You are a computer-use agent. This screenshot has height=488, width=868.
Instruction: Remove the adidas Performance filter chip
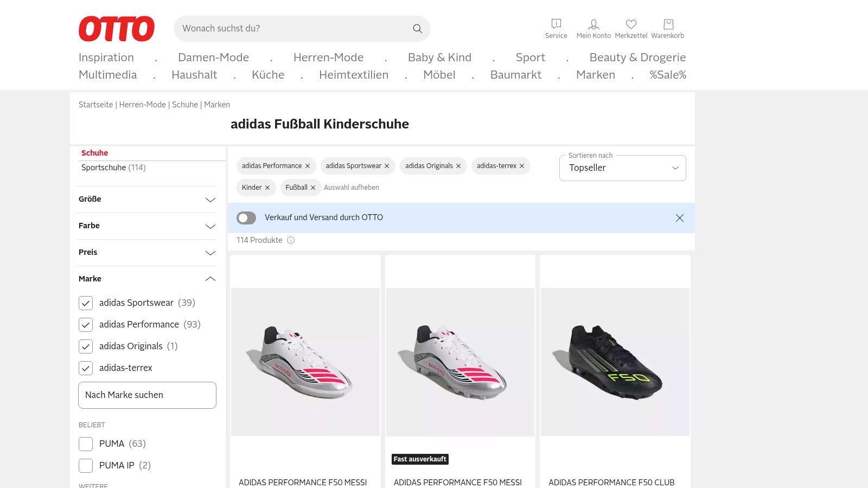[308, 166]
